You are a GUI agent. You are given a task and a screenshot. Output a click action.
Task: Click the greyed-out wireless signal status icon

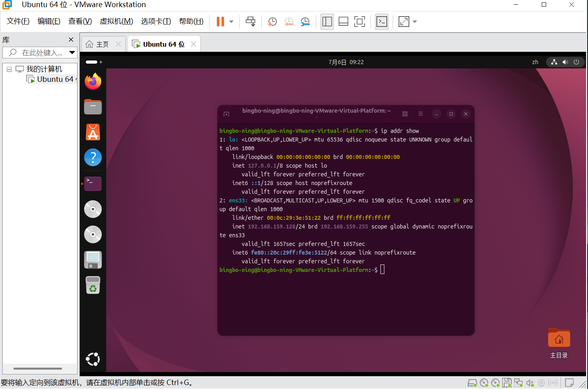coord(553,383)
